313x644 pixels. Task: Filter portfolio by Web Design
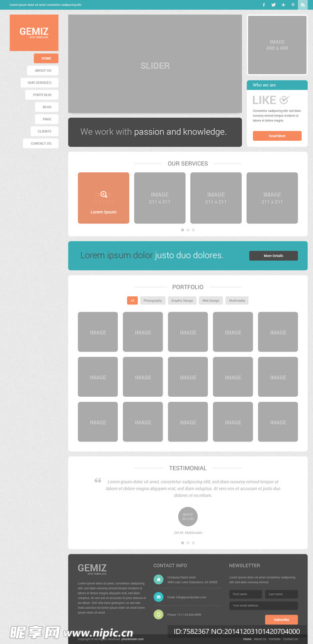click(x=211, y=301)
